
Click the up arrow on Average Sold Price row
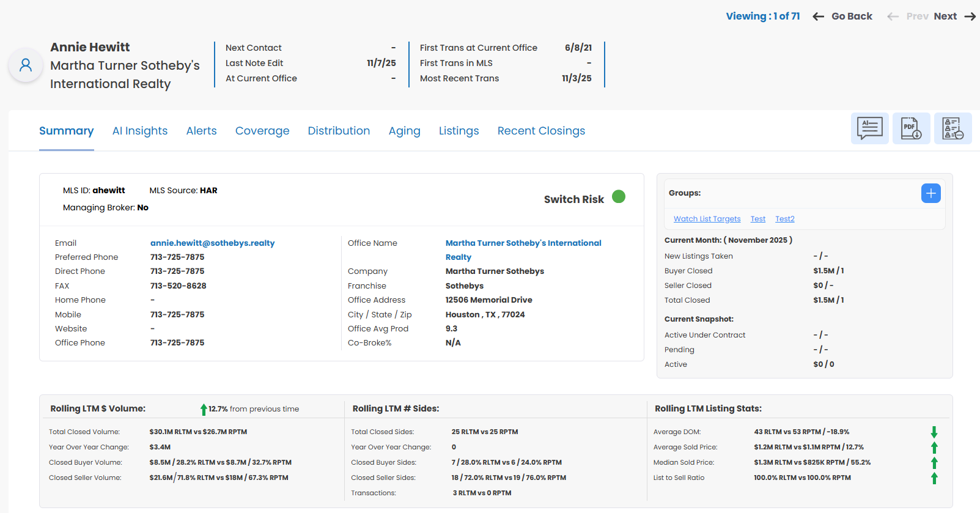[x=934, y=448]
